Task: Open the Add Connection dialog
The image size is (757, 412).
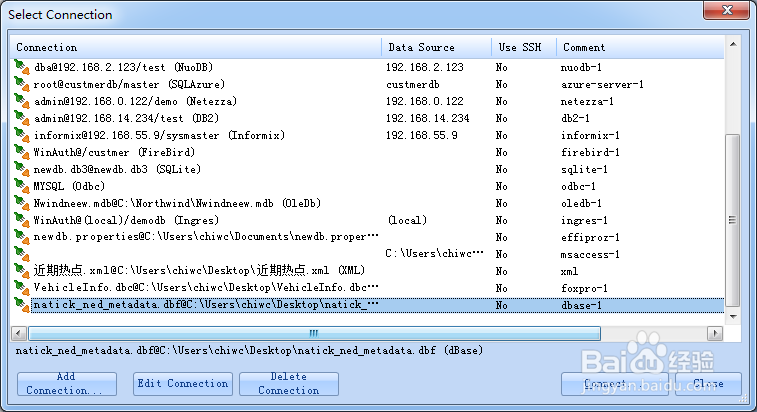Action: tap(67, 384)
